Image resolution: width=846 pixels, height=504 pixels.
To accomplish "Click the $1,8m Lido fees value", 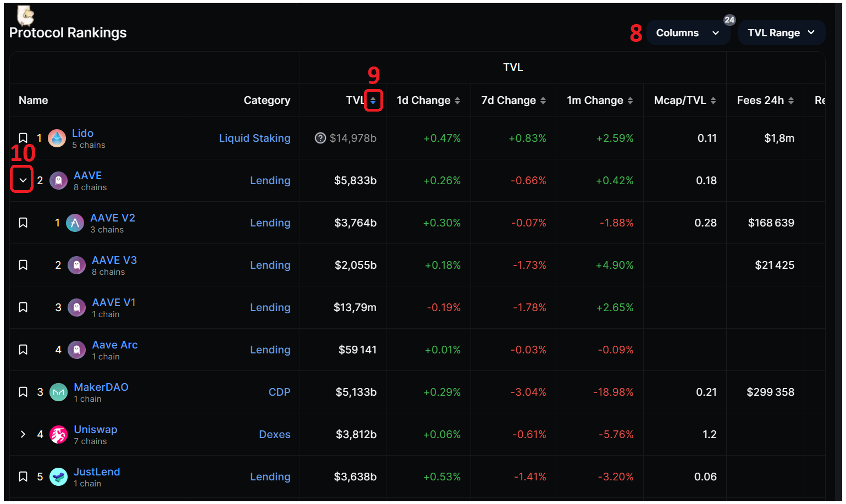I will 779,138.
